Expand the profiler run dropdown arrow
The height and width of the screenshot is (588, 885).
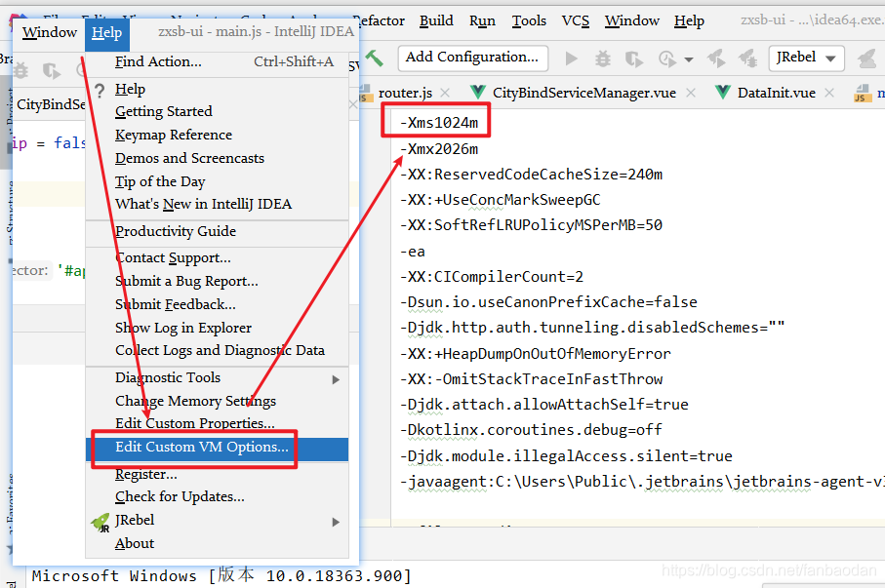689,59
